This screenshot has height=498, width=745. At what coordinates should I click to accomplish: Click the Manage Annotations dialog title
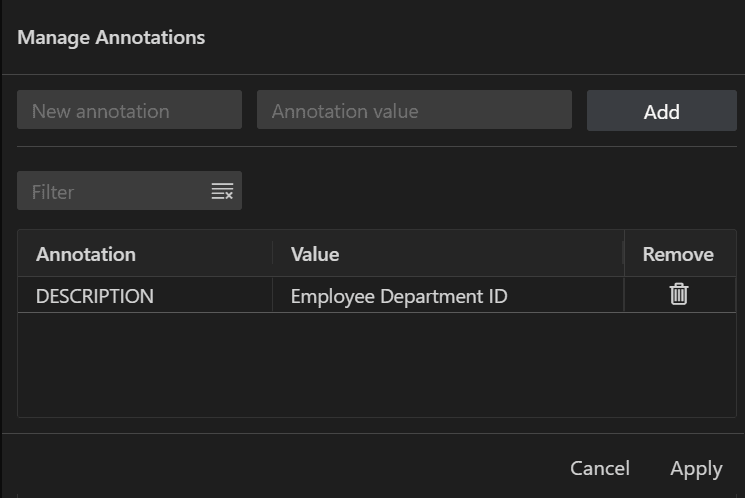(x=111, y=38)
